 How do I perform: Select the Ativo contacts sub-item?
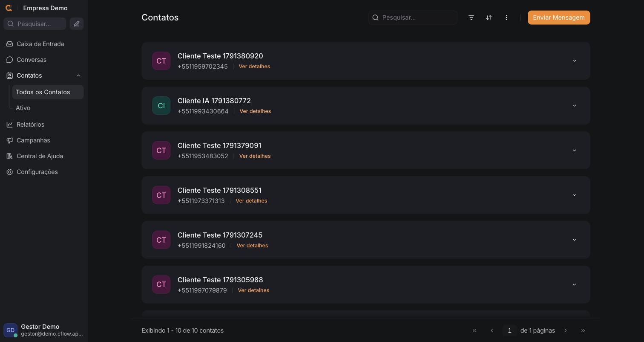(48, 108)
